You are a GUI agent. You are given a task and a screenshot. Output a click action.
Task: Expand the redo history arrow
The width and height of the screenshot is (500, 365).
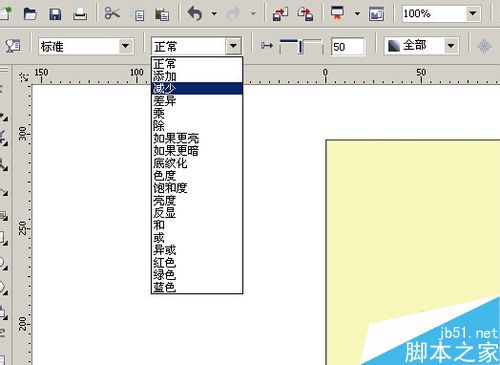(x=253, y=14)
